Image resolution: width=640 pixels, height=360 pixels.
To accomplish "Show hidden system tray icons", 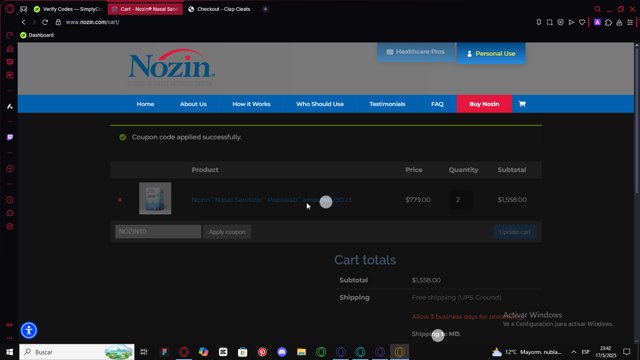I will click(573, 352).
